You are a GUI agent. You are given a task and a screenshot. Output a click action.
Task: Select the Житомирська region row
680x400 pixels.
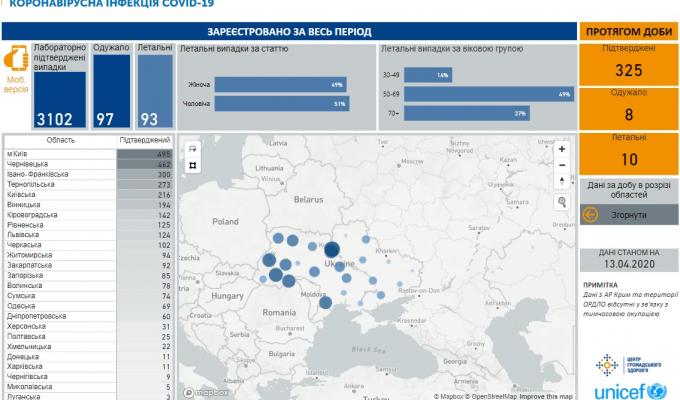(x=88, y=256)
